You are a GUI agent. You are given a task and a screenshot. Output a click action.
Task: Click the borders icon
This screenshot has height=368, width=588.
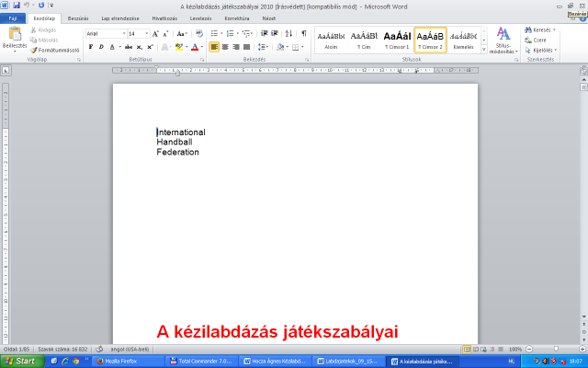click(x=296, y=47)
